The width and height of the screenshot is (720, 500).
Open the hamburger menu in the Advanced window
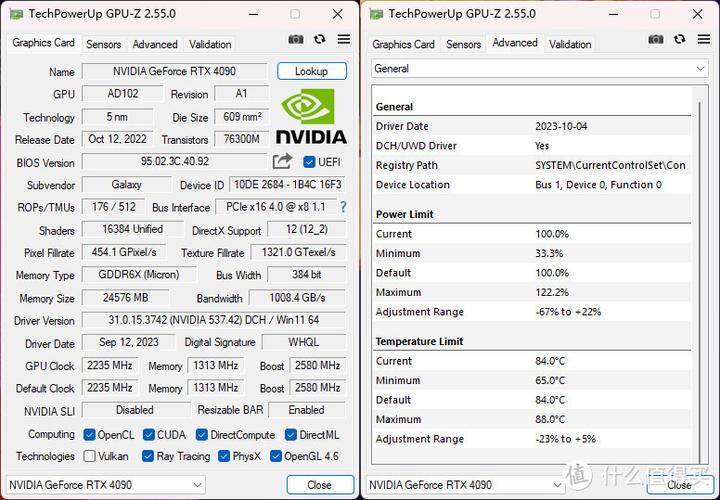[703, 40]
